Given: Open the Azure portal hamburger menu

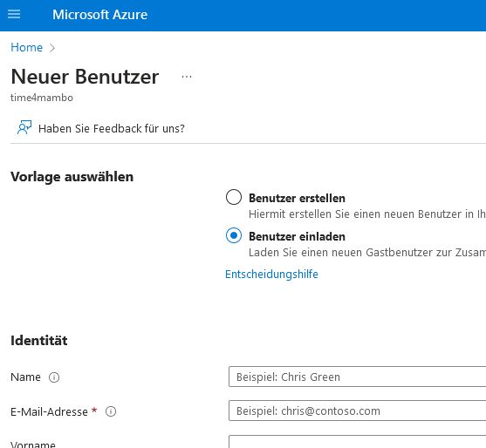Looking at the screenshot, I should pyautogui.click(x=14, y=14).
